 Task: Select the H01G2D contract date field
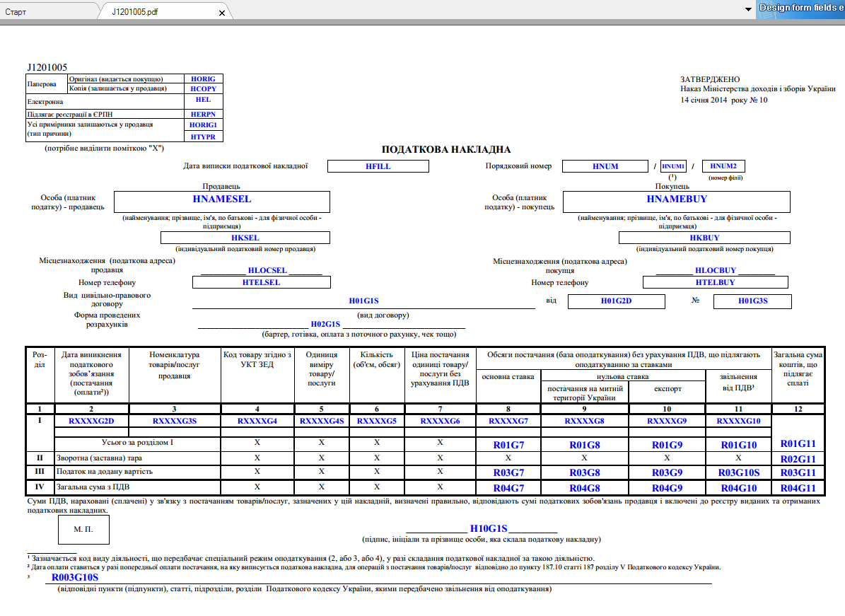[x=616, y=301]
